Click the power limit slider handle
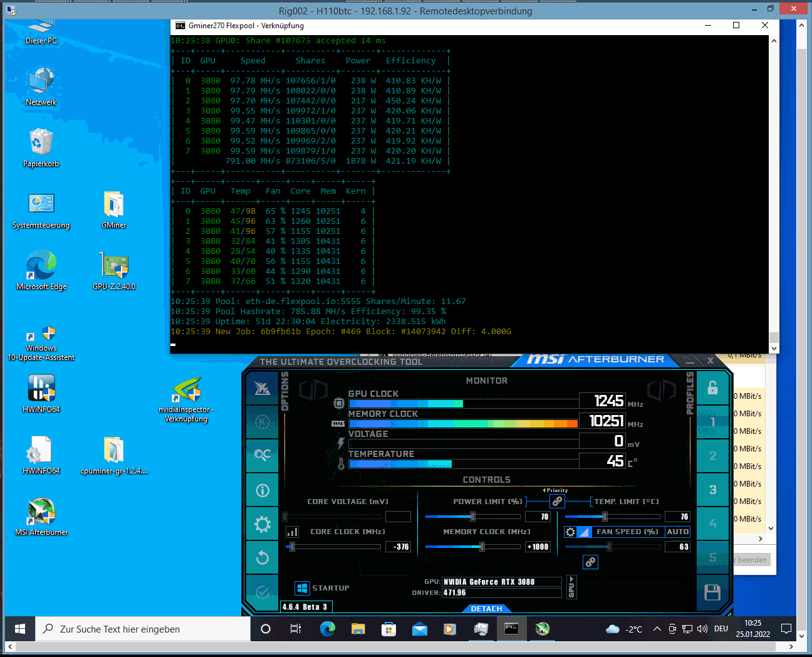Viewport: 812px width, 657px height. click(x=472, y=517)
